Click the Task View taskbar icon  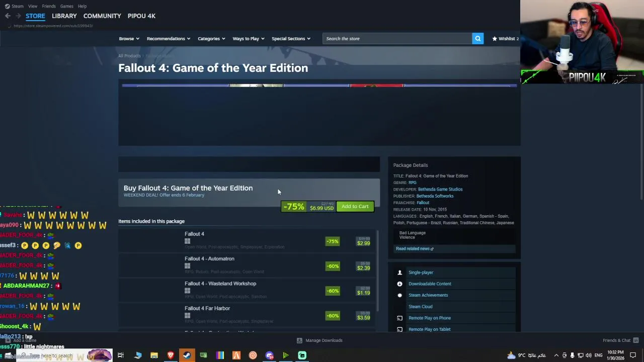click(121, 355)
